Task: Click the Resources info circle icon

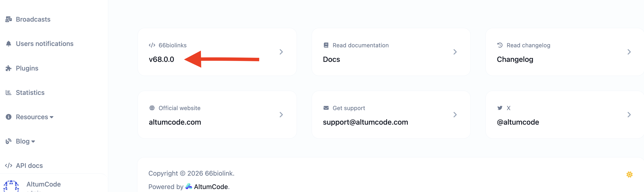Action: (8, 117)
